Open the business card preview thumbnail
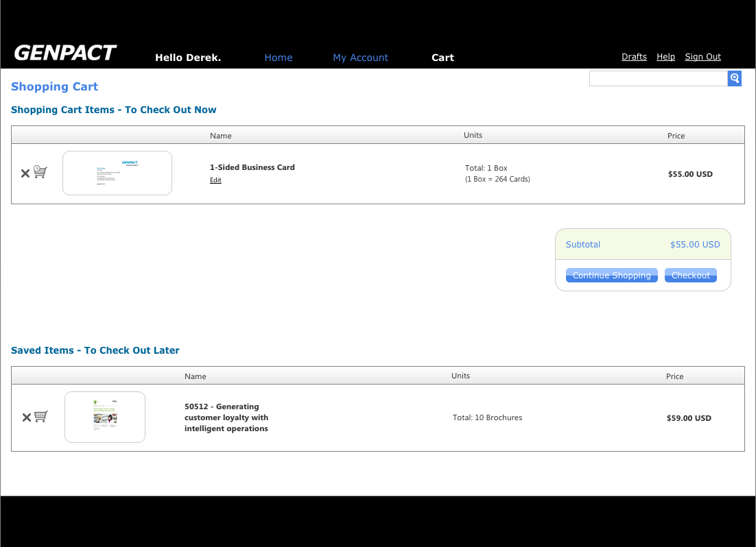756x547 pixels. point(117,173)
